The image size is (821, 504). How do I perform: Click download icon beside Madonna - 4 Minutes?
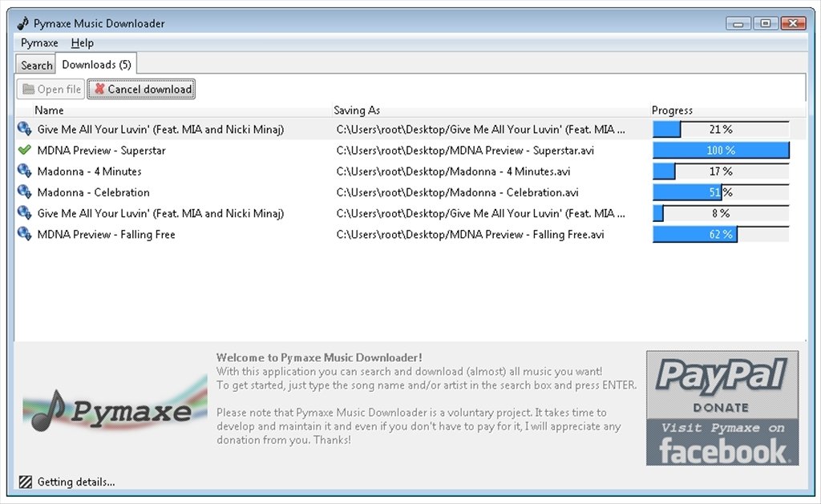tap(24, 171)
